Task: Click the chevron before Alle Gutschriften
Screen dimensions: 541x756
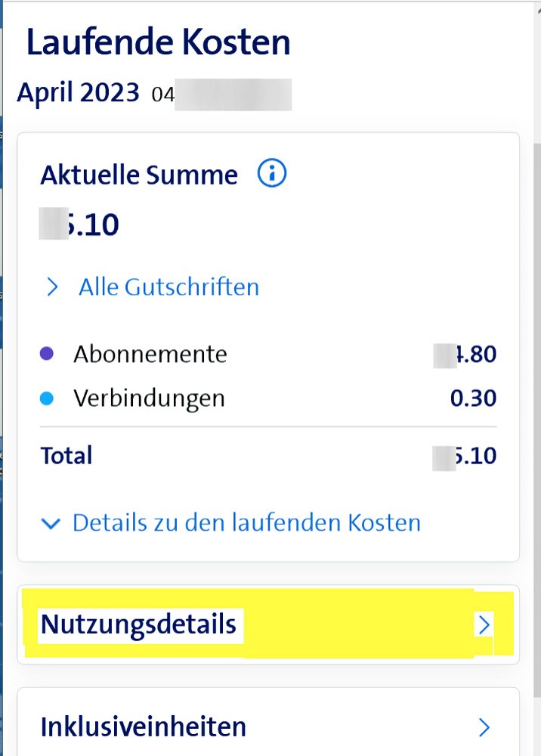Action: click(x=52, y=287)
